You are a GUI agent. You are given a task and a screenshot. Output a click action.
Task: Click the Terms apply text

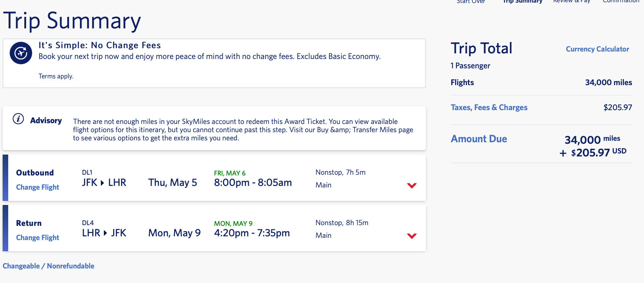coord(56,76)
